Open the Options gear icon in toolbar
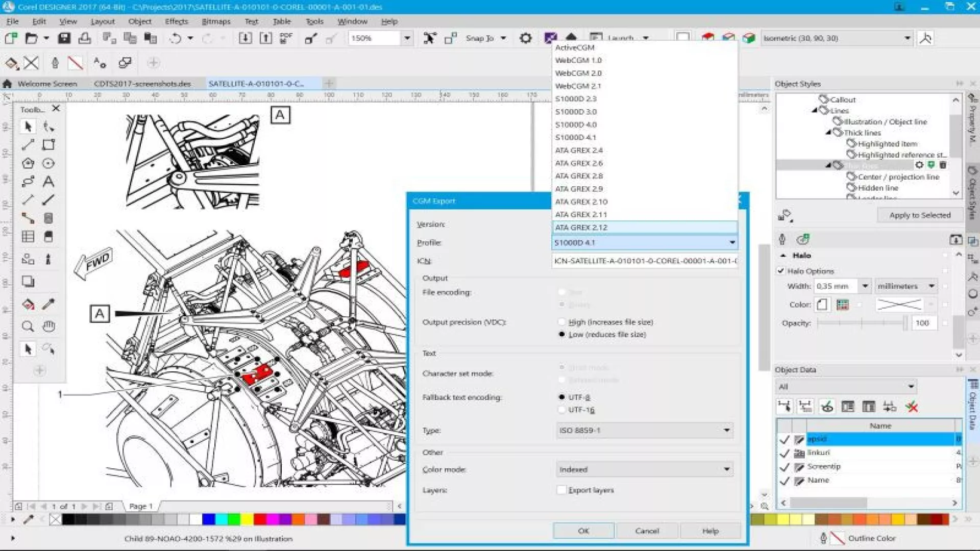The height and width of the screenshot is (551, 980). pos(525,38)
